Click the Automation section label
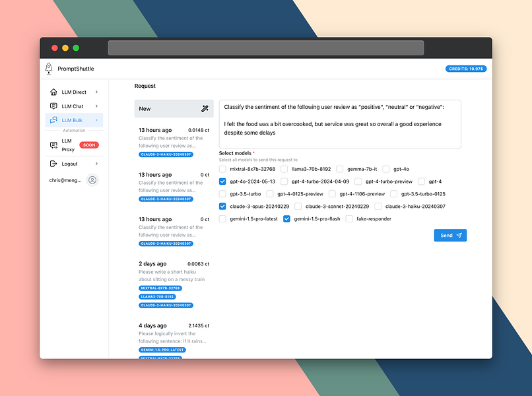Viewport: 532px width, 396px height. [x=74, y=130]
